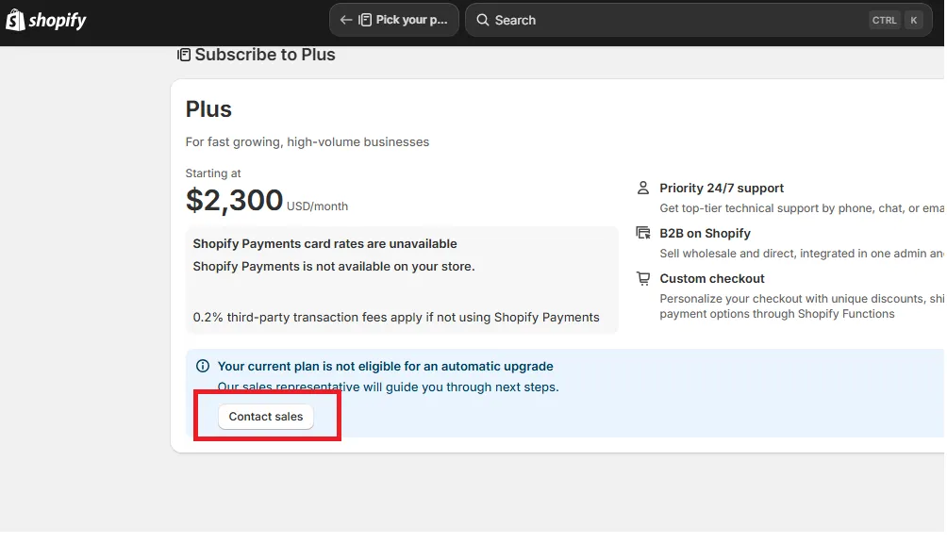Click the Custom checkout shopping cart icon
Image resolution: width=947 pixels, height=560 pixels.
coord(643,277)
